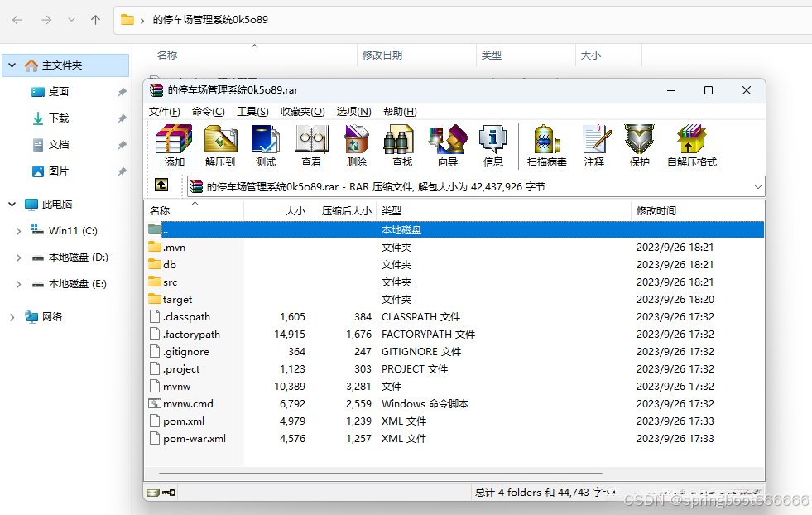Expand the 本地磁盘 (E:) node
Screen dimensions: 812x515
coord(19,284)
